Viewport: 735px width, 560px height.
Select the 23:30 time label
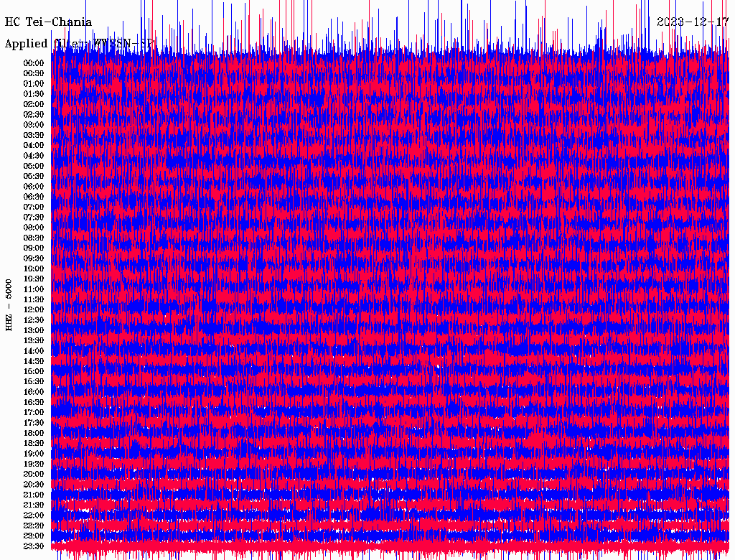pos(34,546)
